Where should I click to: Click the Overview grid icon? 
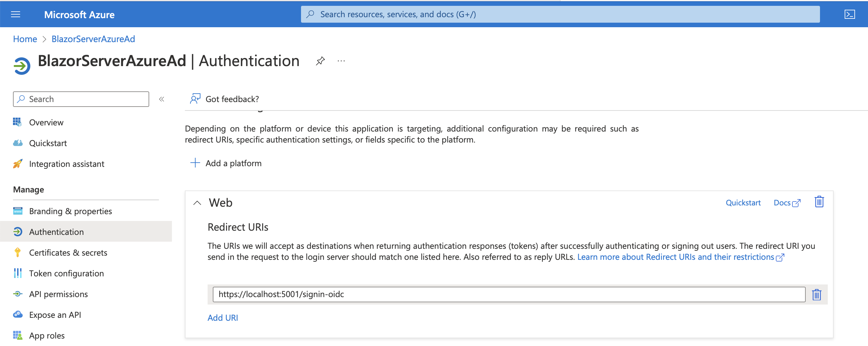[18, 122]
